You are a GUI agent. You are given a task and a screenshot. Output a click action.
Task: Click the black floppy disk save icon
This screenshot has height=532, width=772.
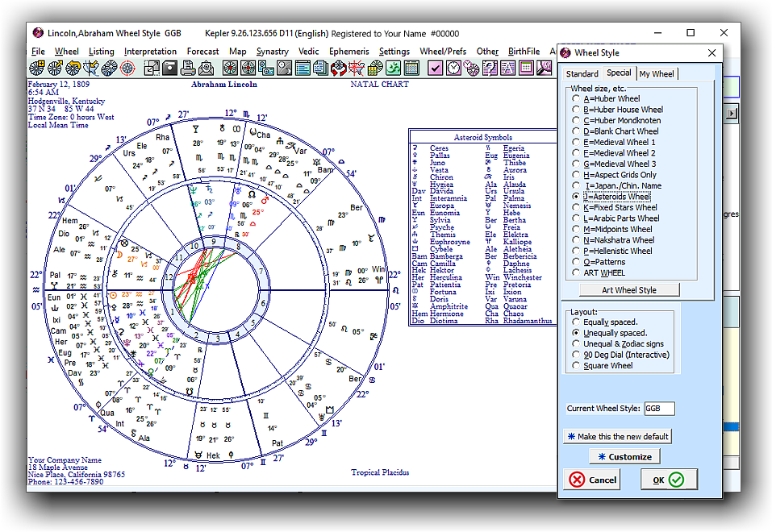click(x=169, y=69)
